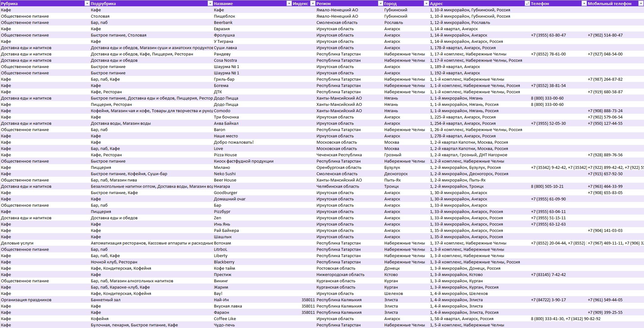Select the cell with name Baron
The image size is (644, 328).
pos(252,129)
